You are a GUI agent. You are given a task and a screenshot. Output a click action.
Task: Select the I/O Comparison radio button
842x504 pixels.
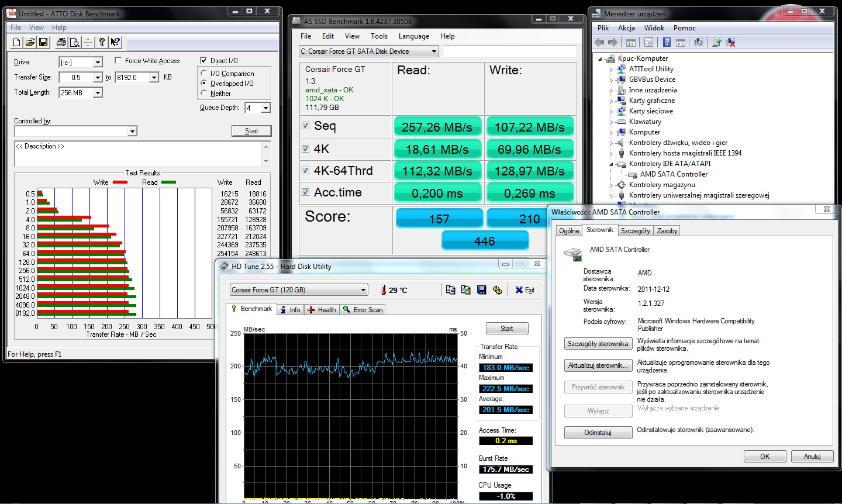click(204, 73)
